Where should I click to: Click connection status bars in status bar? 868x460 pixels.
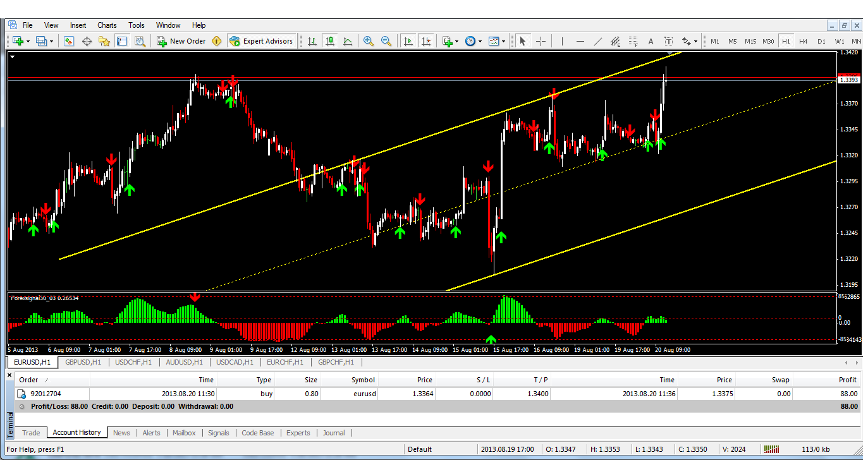tap(771, 449)
